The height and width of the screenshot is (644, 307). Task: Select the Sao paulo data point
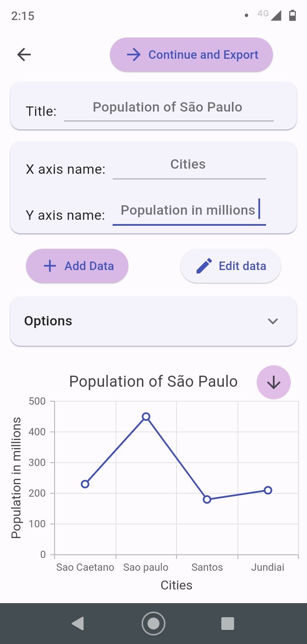(x=146, y=417)
